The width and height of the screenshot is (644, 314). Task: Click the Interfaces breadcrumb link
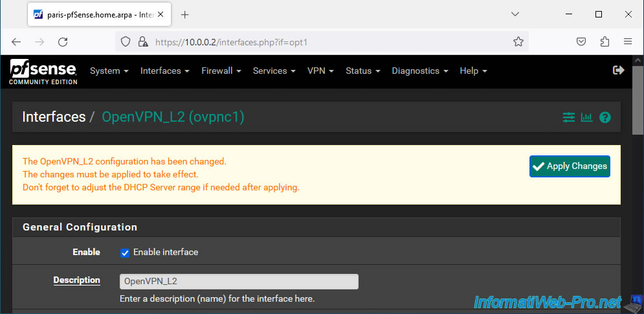point(54,117)
